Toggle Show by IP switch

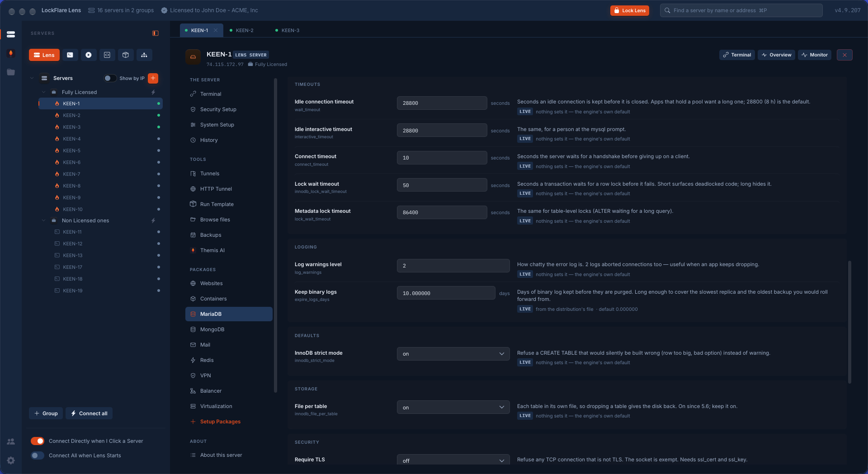(110, 78)
